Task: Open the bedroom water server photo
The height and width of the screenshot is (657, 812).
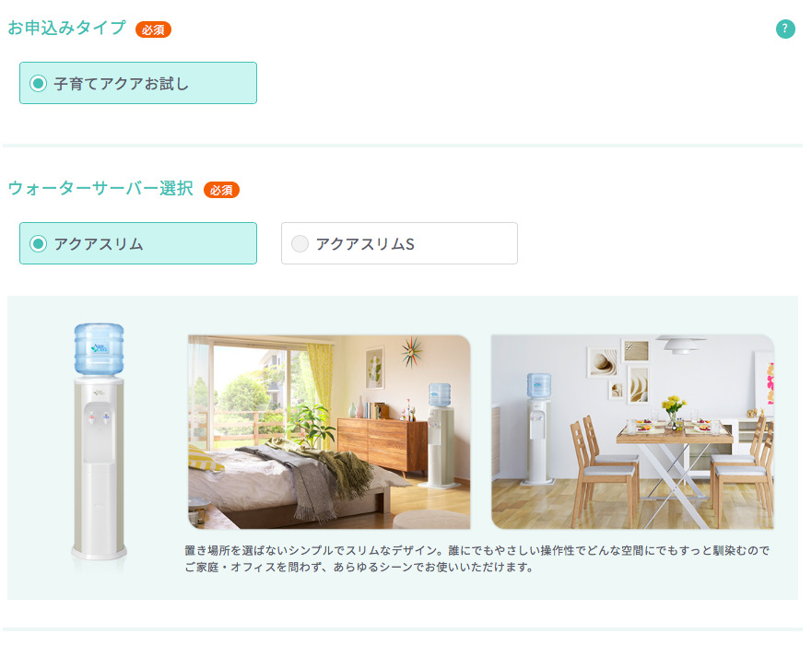Action: [x=329, y=432]
